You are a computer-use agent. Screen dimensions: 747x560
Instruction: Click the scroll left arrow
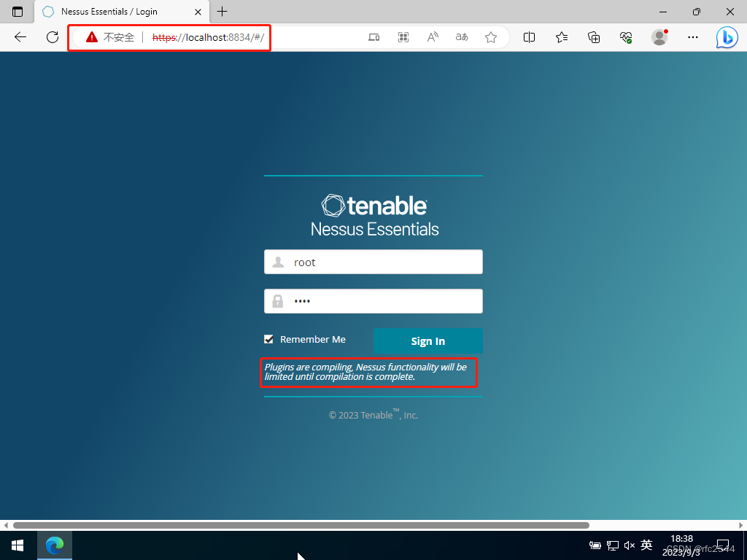point(6,525)
